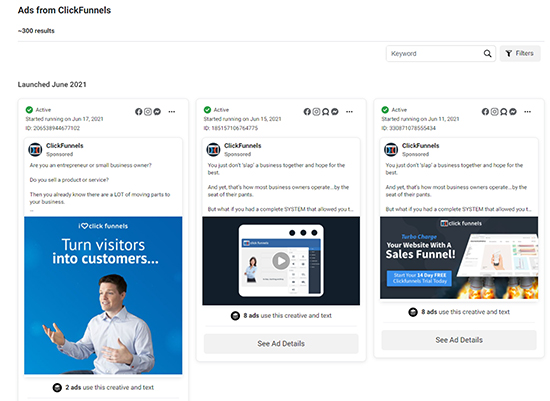Click ID 185157106764775 text
The image size is (550, 401).
coord(231,128)
